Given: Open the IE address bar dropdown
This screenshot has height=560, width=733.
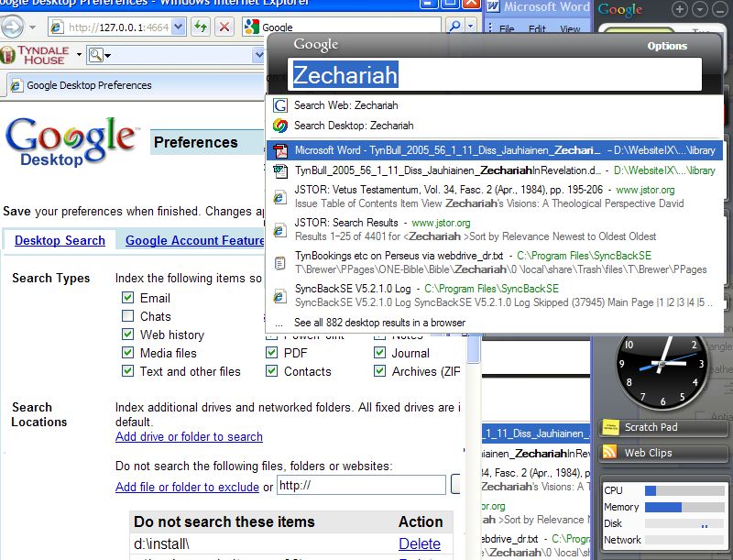Looking at the screenshot, I should click(x=178, y=27).
